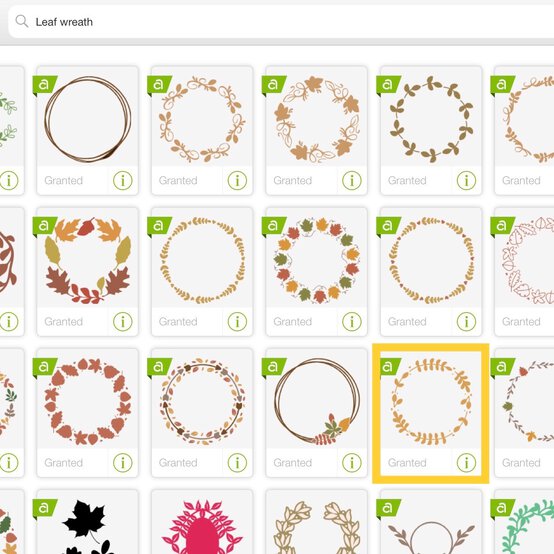
Task: Open info for the terracotta leaf circle wreath
Action: 123,462
